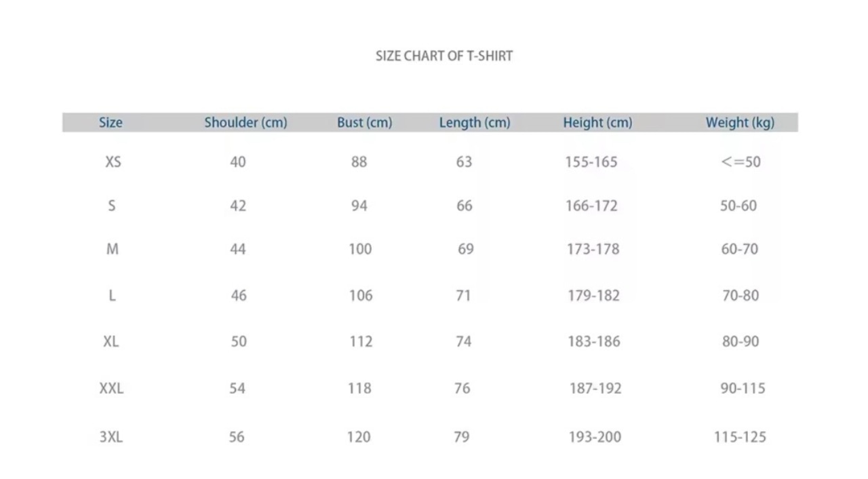Select the M size row label
The width and height of the screenshot is (868, 479).
[113, 249]
